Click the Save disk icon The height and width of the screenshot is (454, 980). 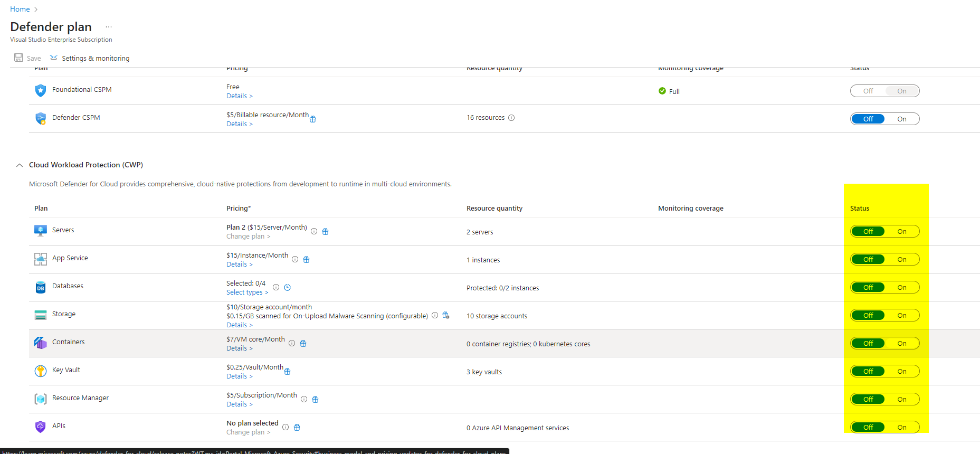click(x=18, y=58)
